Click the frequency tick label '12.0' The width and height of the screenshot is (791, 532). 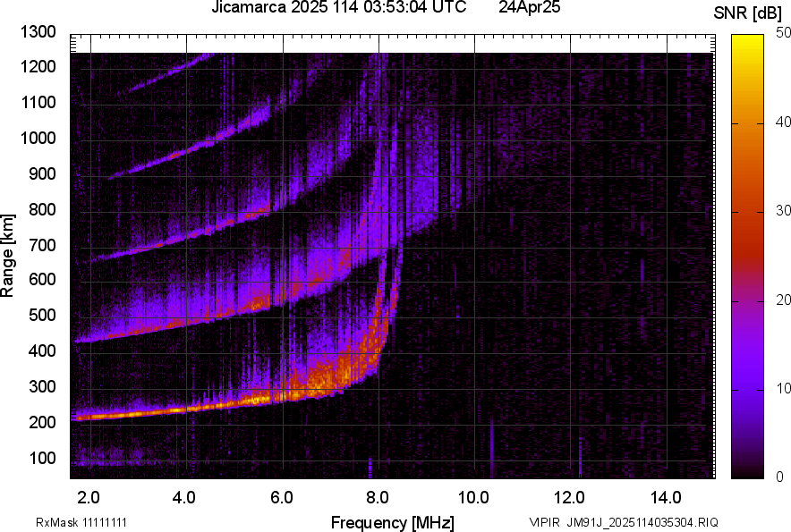pos(569,498)
